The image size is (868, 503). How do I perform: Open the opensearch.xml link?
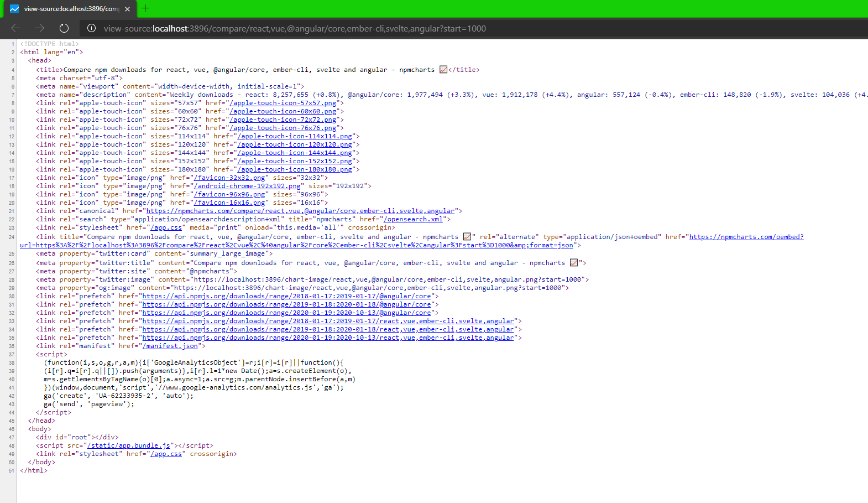point(413,219)
